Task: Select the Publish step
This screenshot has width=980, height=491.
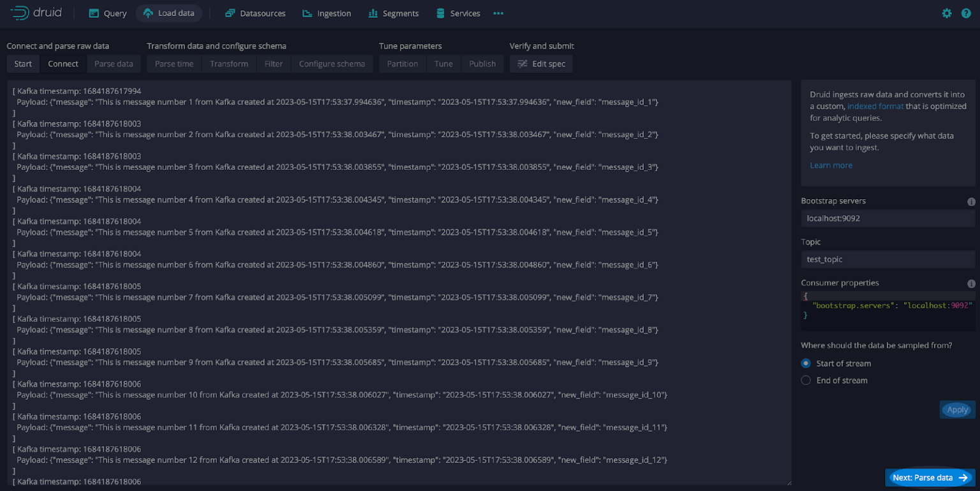Action: (482, 64)
